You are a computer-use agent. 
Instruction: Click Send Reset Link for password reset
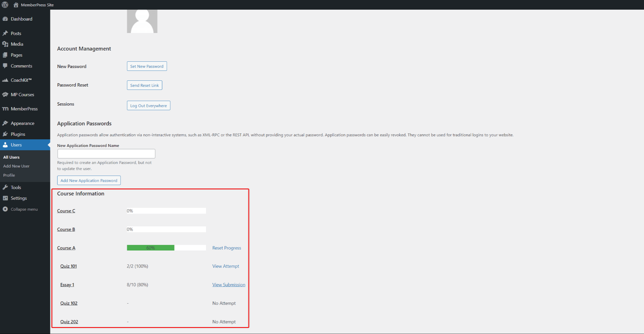(144, 85)
